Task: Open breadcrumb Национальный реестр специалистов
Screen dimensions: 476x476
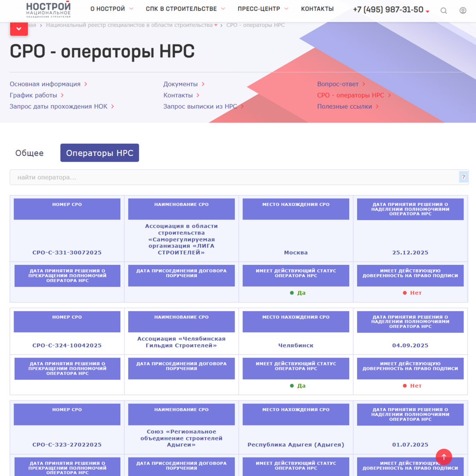Action: (129, 25)
